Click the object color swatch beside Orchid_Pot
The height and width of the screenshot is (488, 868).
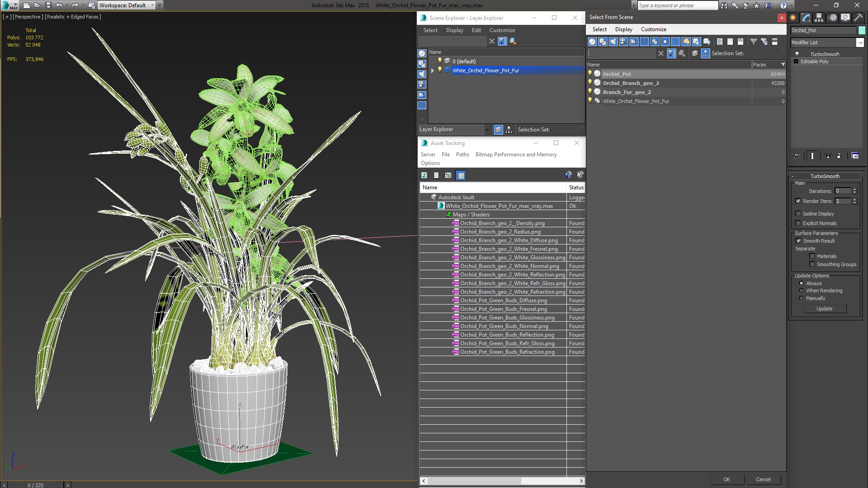[862, 30]
